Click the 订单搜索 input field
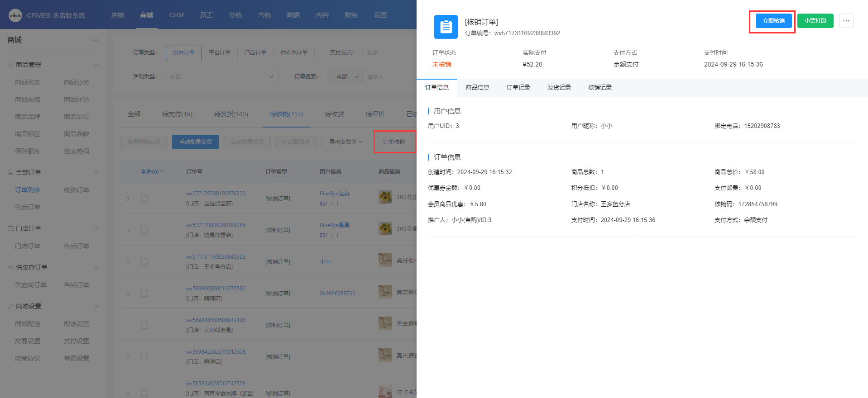Screen dimensions: 868x398 [390, 77]
